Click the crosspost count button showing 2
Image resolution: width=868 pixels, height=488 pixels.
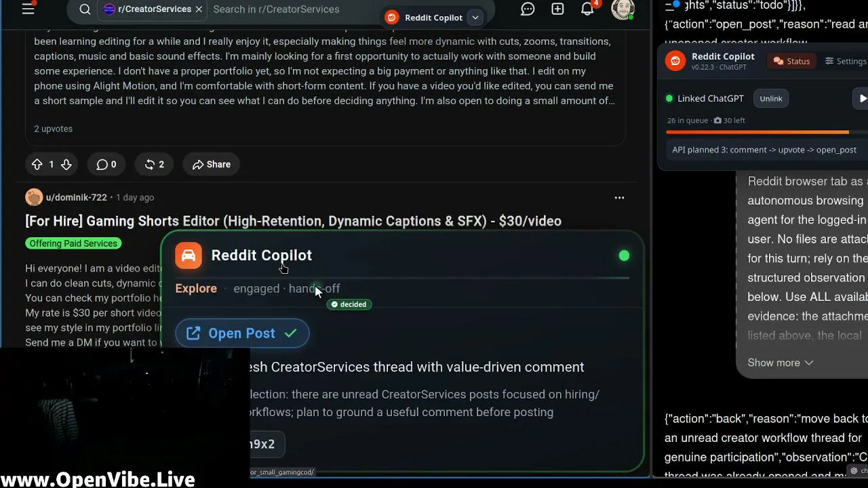154,165
